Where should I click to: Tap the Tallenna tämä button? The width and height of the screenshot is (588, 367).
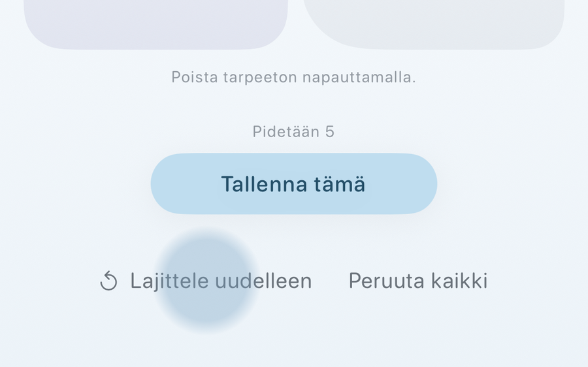[294, 183]
